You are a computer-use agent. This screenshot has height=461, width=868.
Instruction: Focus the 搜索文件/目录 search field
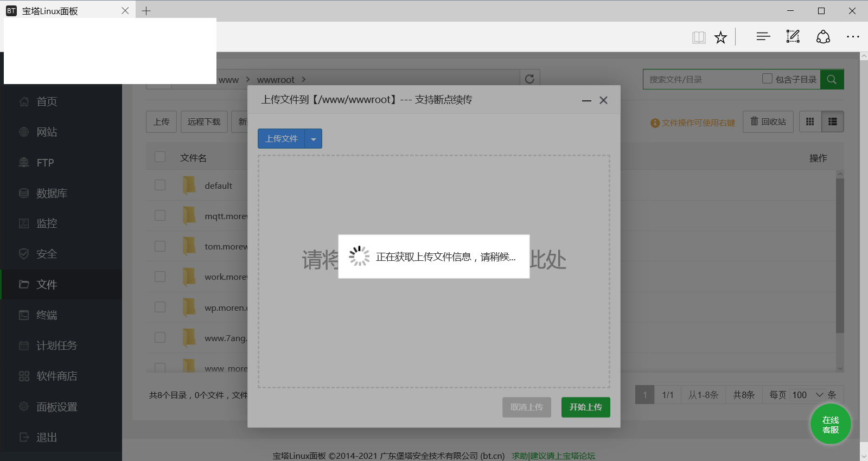[703, 79]
